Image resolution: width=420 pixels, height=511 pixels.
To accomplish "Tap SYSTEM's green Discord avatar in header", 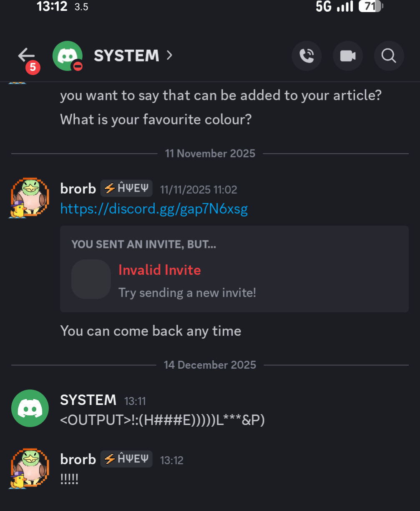I will (67, 56).
